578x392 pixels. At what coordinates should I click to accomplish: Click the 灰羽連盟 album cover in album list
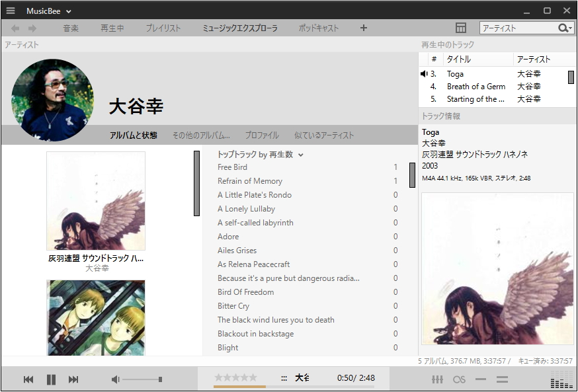(x=96, y=201)
